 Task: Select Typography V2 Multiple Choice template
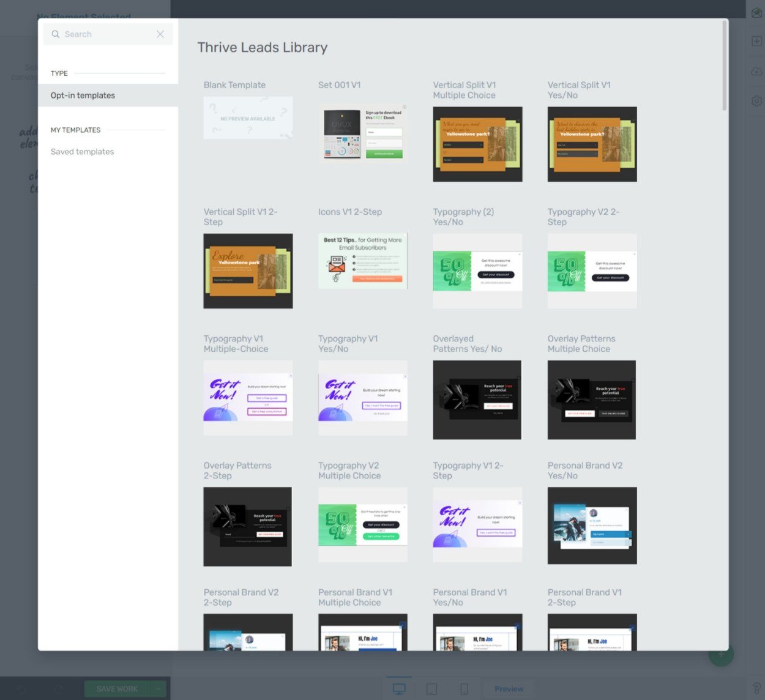(x=363, y=524)
